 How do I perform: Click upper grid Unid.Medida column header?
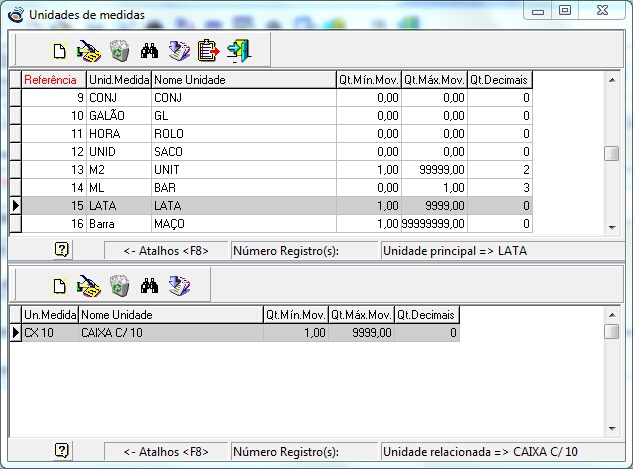pos(119,80)
